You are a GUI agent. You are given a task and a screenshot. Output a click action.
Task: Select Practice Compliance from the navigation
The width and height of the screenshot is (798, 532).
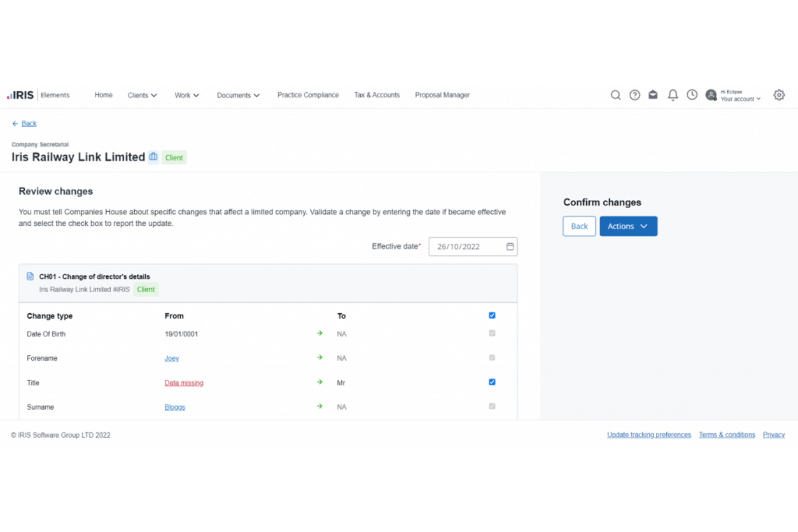[x=308, y=95]
